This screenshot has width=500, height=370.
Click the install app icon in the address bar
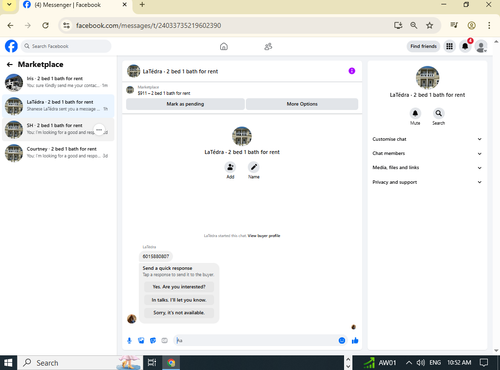(398, 25)
